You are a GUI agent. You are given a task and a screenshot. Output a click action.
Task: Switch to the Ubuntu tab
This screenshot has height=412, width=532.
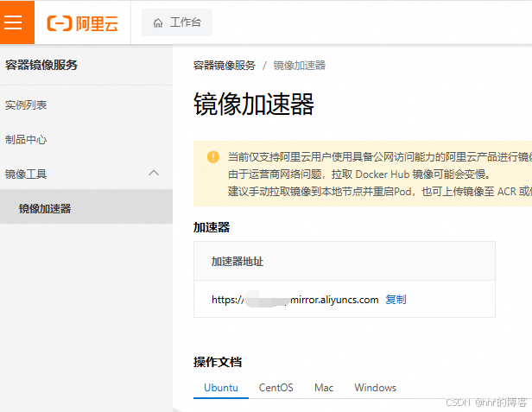221,388
